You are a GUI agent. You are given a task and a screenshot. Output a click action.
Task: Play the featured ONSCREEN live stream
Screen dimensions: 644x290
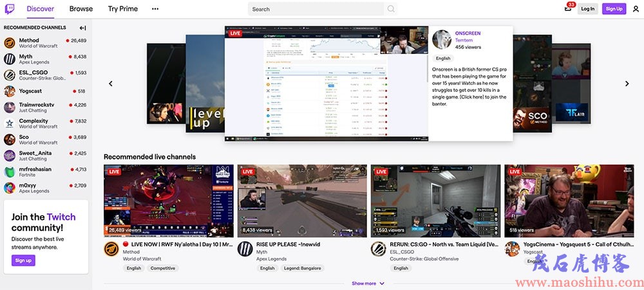327,84
